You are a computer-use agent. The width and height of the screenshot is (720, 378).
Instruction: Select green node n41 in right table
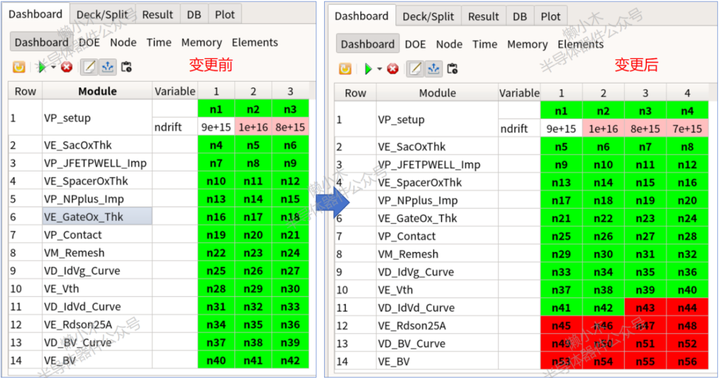click(561, 308)
